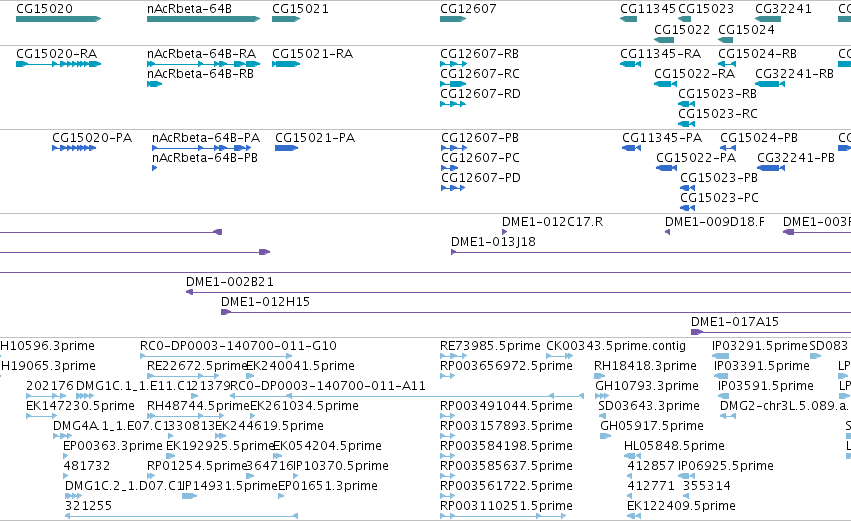This screenshot has height=521, width=851.
Task: Select BAC clone DME1-013J18
Action: pos(493,242)
